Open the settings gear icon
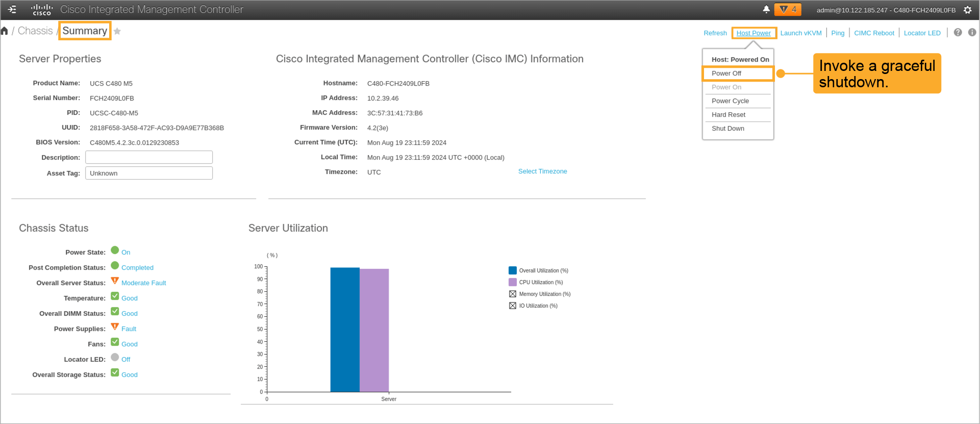 tap(967, 10)
